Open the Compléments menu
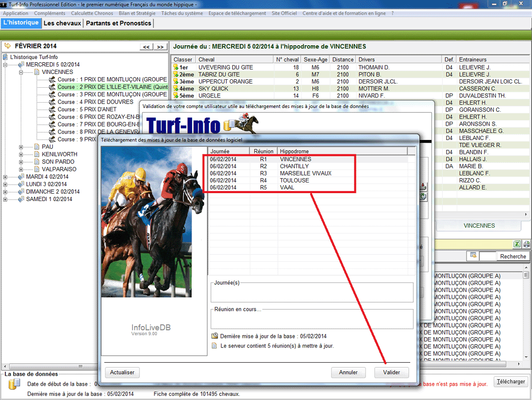The image size is (532, 400). [49, 13]
